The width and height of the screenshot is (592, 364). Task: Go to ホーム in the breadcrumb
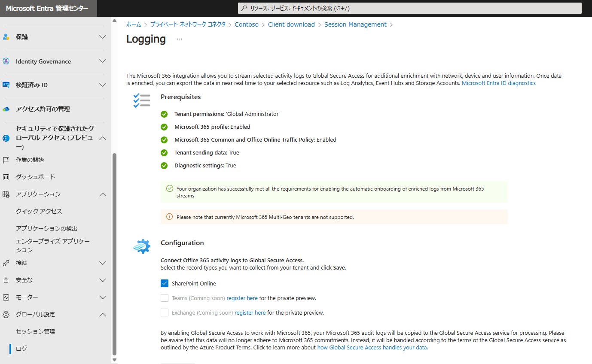pos(134,24)
